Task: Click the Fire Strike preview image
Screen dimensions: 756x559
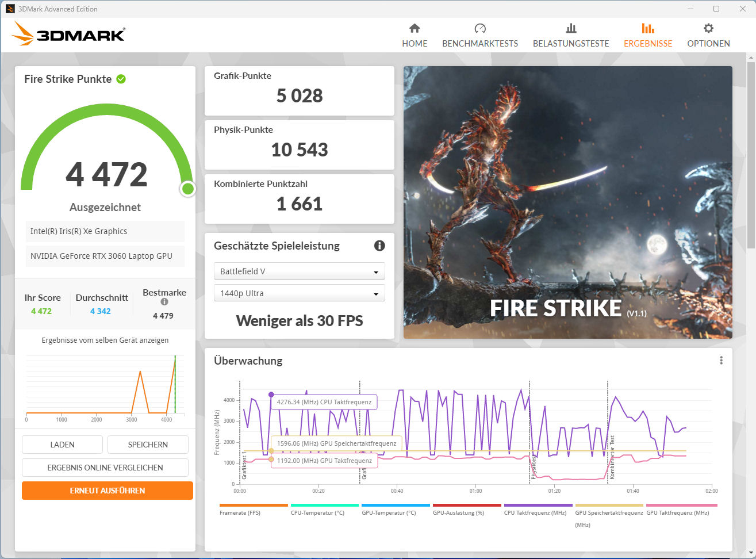Action: click(568, 202)
